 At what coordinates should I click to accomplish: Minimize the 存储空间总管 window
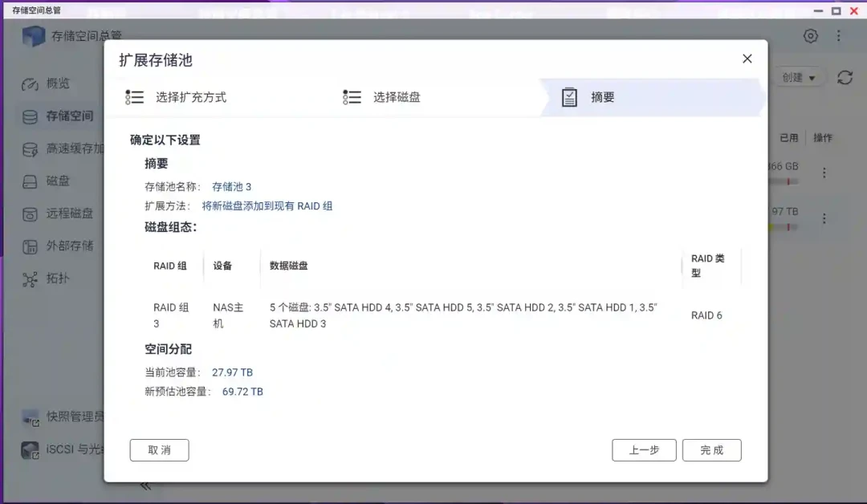pyautogui.click(x=818, y=10)
